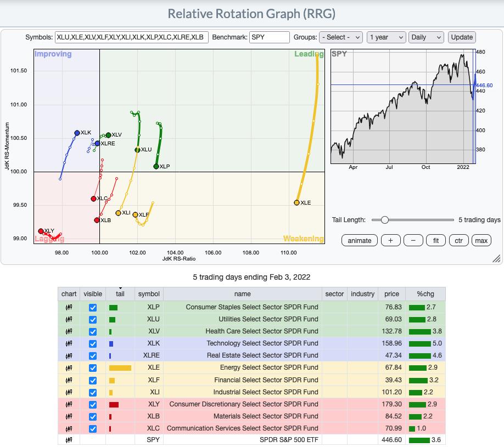
Task: Open chart icon for XLY row
Action: pyautogui.click(x=69, y=404)
